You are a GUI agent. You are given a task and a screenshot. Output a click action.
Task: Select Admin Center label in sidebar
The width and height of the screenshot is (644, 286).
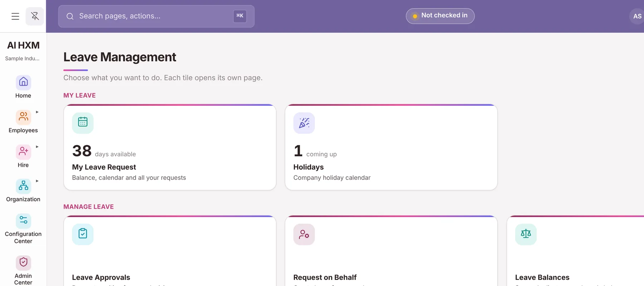coord(23,279)
